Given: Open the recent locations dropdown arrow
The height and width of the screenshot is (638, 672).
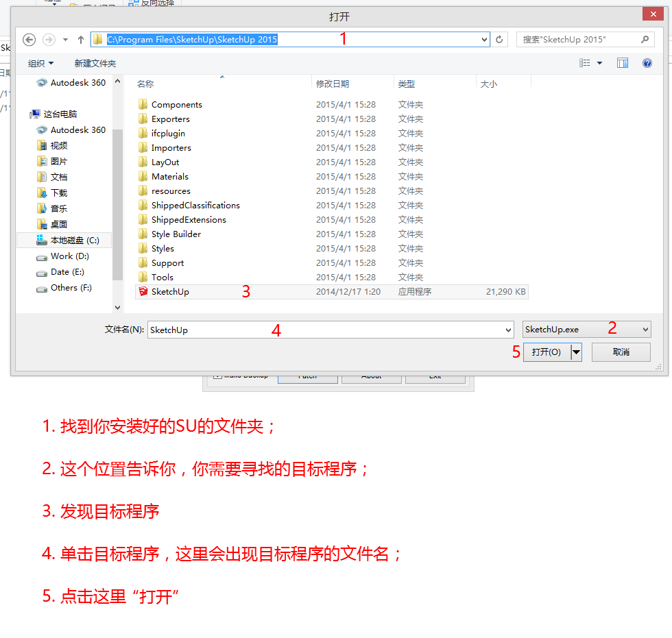Looking at the screenshot, I should 66,40.
